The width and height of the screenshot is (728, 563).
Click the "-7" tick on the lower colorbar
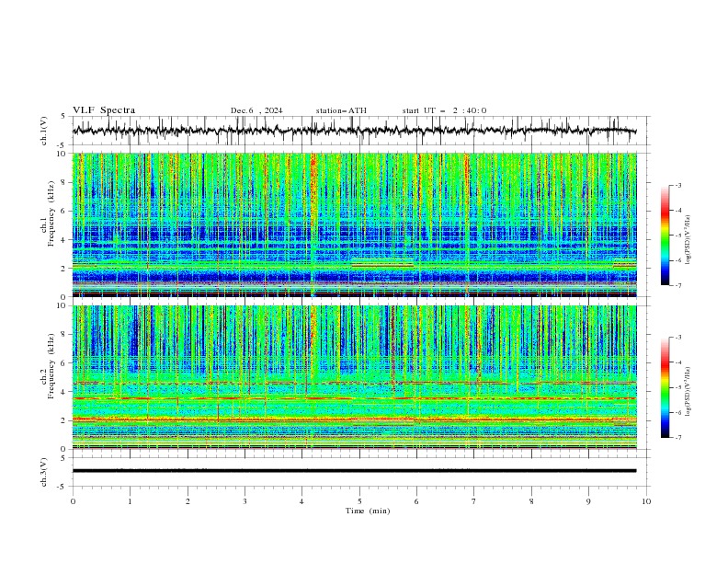pyautogui.click(x=677, y=438)
